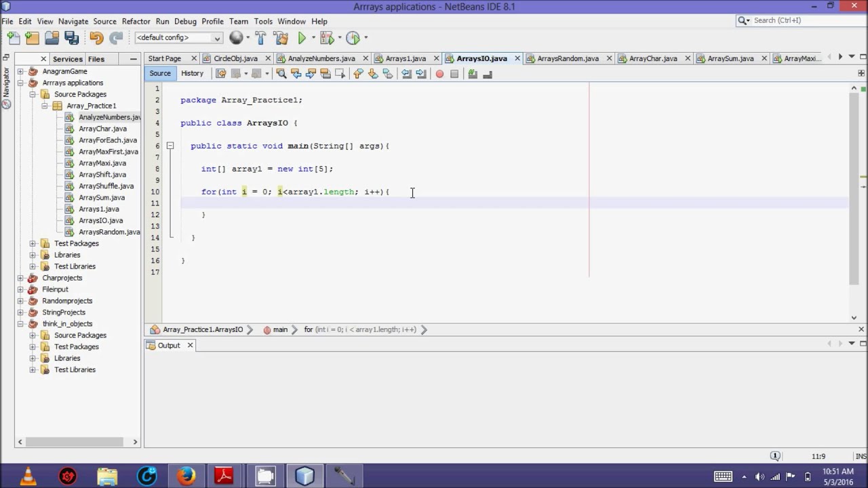Click the Undo arrow icon
Viewport: 868px width, 488px height.
pos(96,38)
